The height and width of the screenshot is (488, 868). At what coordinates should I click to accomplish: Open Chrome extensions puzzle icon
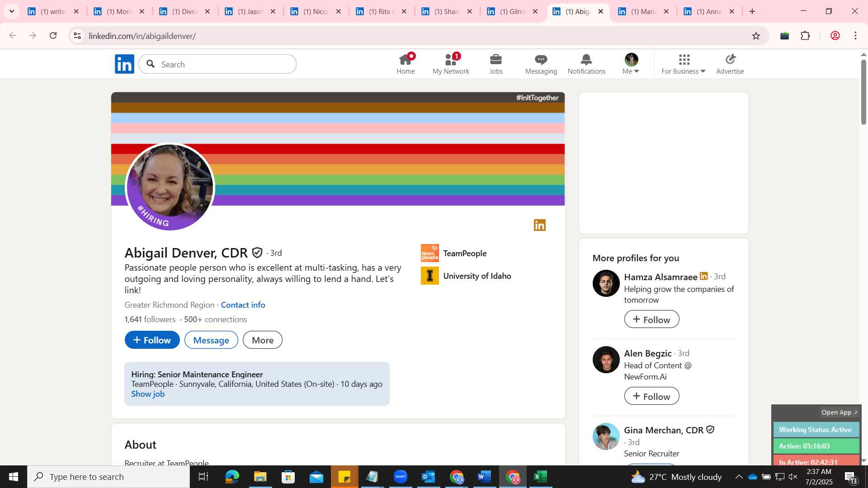tap(805, 36)
